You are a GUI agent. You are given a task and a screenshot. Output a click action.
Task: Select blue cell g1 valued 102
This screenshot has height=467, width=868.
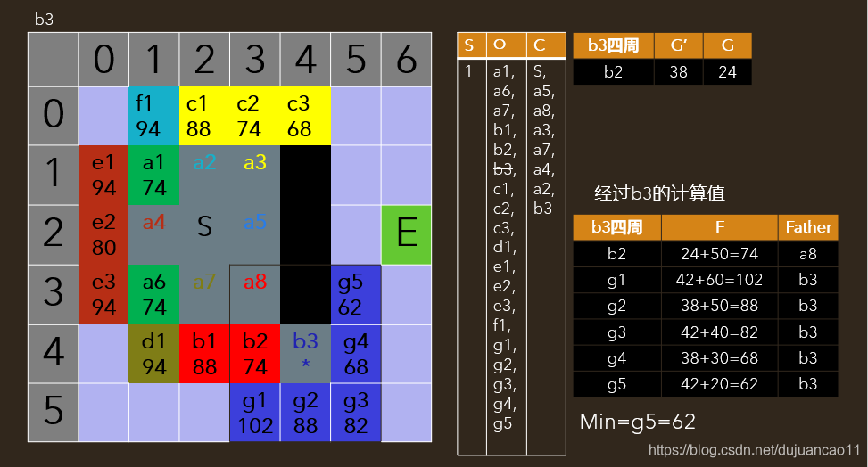(254, 413)
